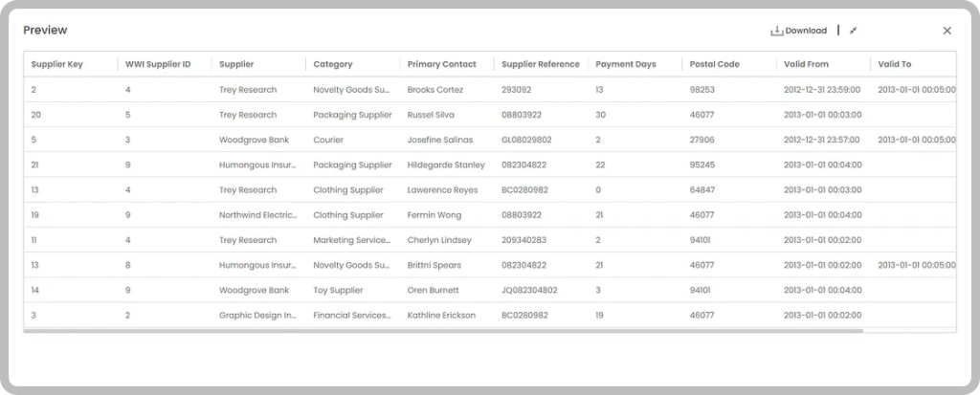The image size is (980, 395).
Task: Click the Marketing Services category cell
Action: tap(352, 240)
